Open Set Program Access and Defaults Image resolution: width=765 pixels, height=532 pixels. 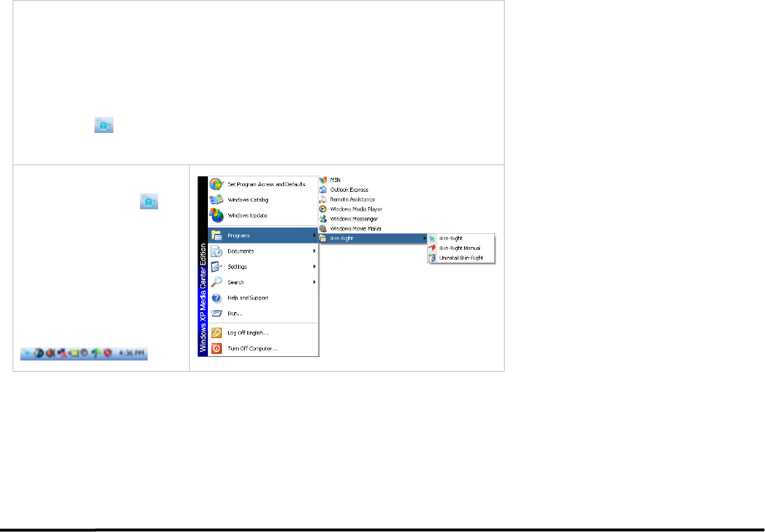pyautogui.click(x=263, y=185)
